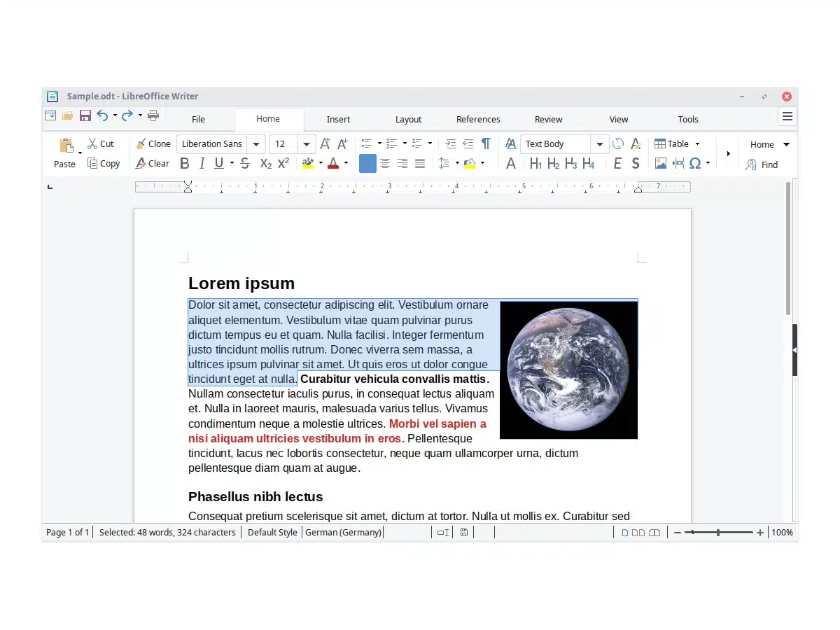Click the Find button
Viewport: 840px width, 630px height.
[x=762, y=164]
